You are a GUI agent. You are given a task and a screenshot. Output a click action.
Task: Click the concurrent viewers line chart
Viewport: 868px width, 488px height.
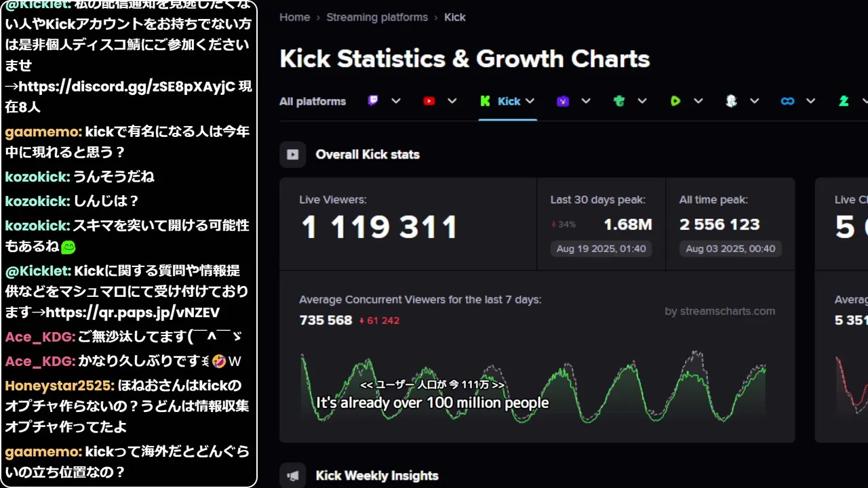[534, 386]
